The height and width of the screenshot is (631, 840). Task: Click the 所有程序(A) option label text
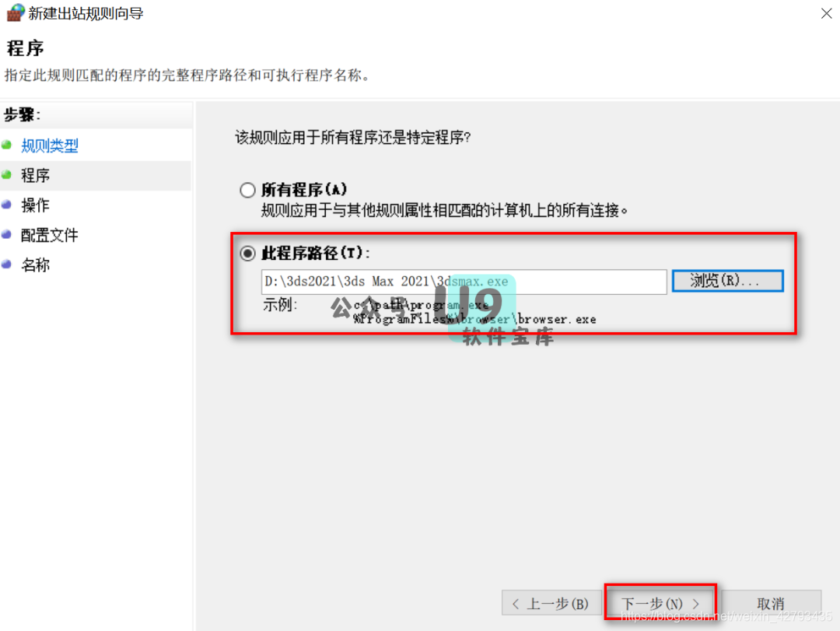point(304,189)
